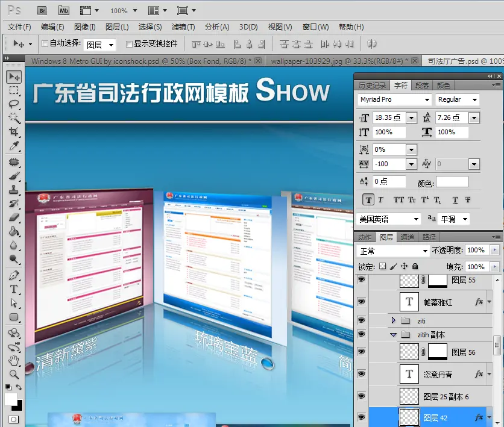The height and width of the screenshot is (427, 504).
Task: Click the lock all layer button
Action: click(x=415, y=266)
